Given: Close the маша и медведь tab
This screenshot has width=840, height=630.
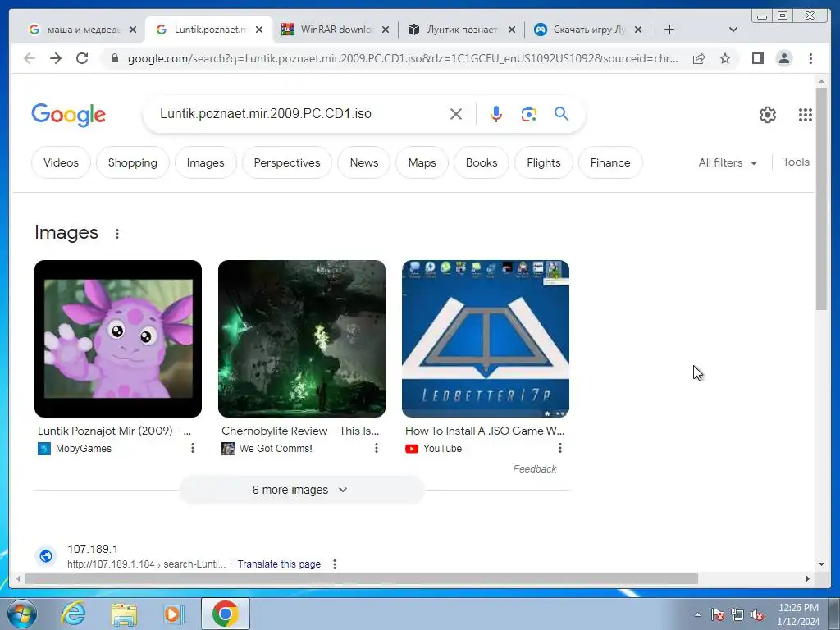Looking at the screenshot, I should (x=133, y=30).
